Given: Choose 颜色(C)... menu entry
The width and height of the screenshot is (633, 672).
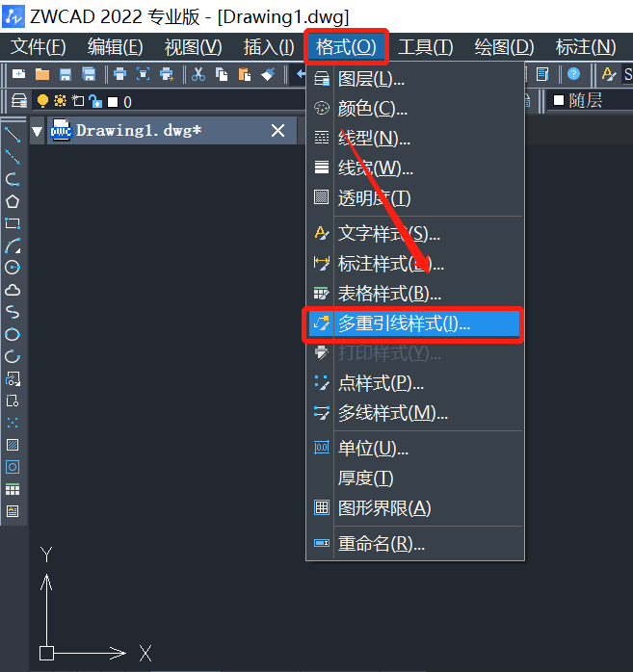Looking at the screenshot, I should [x=415, y=109].
